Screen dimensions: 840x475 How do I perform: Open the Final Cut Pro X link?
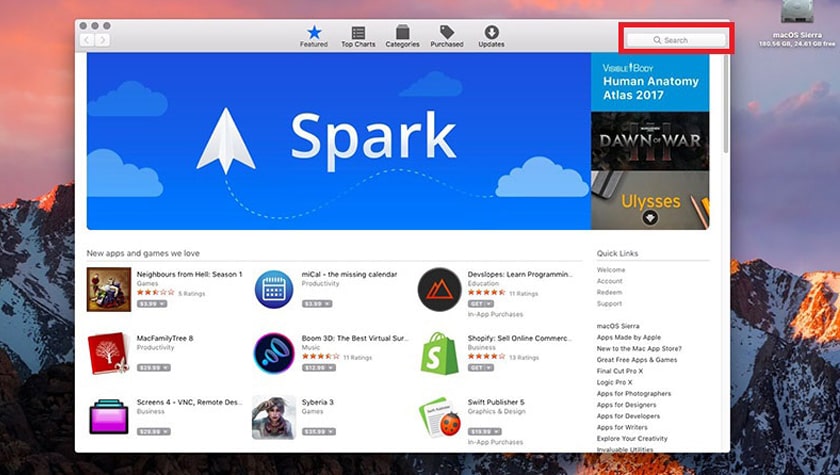pyautogui.click(x=620, y=371)
